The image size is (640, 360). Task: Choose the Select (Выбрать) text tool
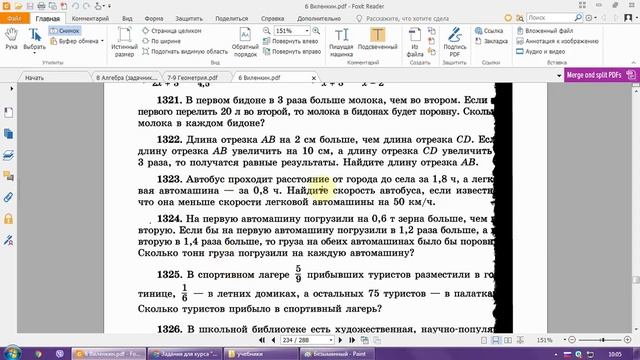34,40
